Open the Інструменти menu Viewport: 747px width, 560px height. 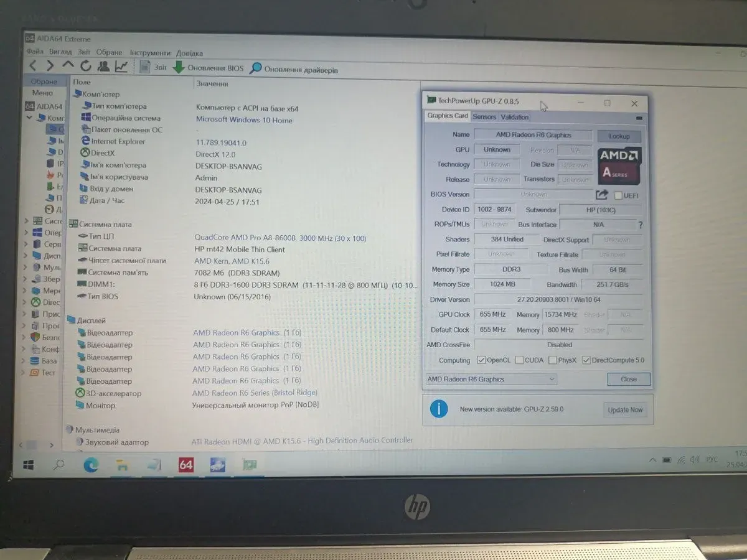click(x=149, y=53)
